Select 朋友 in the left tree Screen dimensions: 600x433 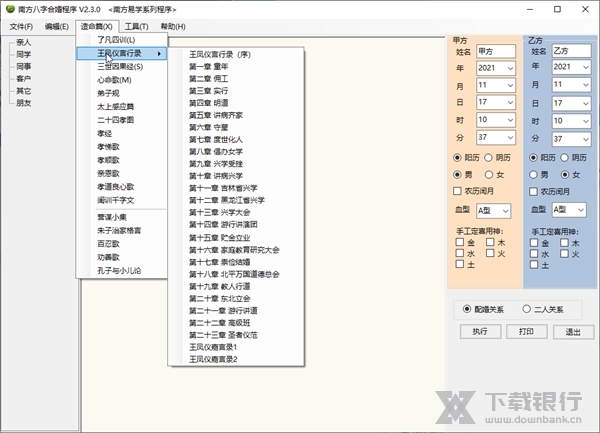23,103
